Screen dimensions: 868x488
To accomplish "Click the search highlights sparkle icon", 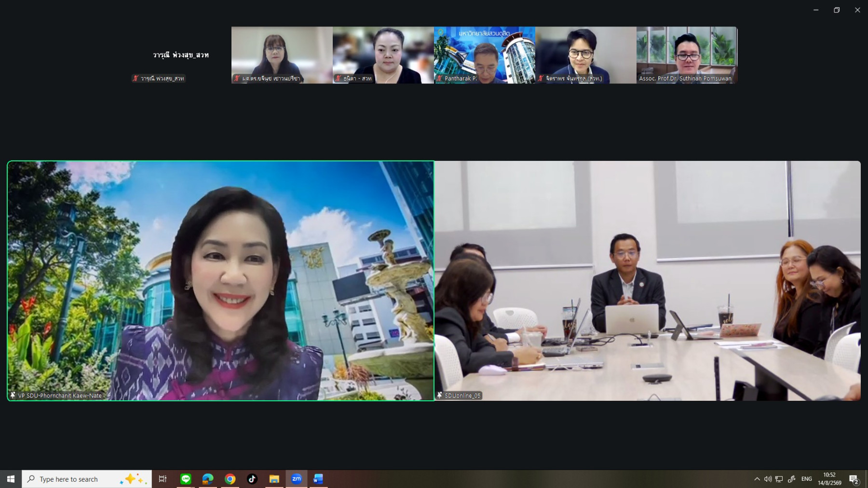I will 134,479.
